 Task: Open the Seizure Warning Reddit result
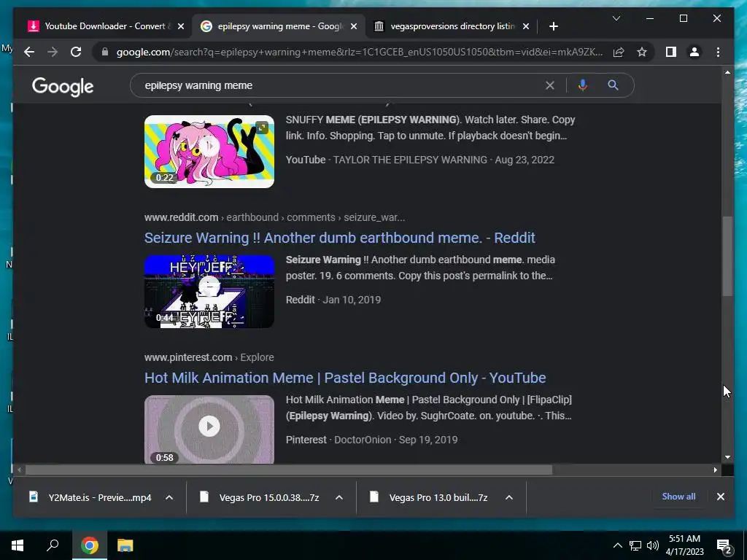pyautogui.click(x=340, y=238)
